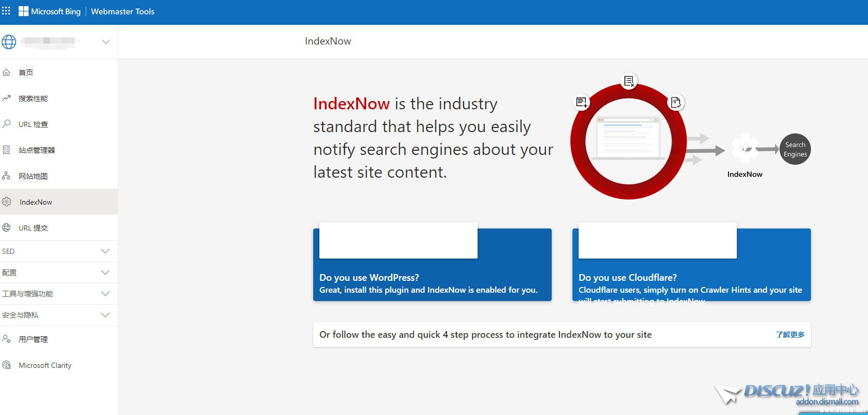Click the Microsoft Clarity icon

(x=6, y=365)
